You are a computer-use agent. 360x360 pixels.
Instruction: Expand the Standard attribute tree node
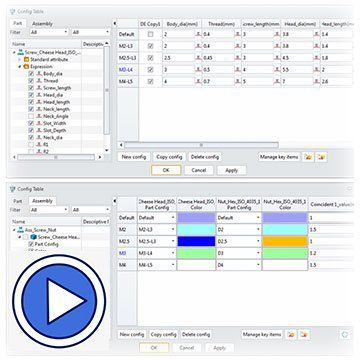point(19,60)
